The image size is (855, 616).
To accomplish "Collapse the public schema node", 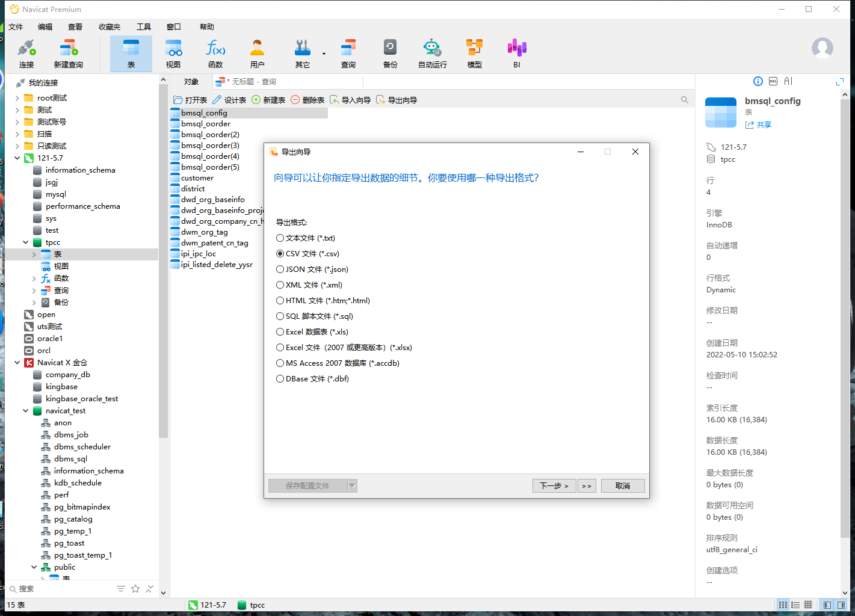I will (x=34, y=567).
